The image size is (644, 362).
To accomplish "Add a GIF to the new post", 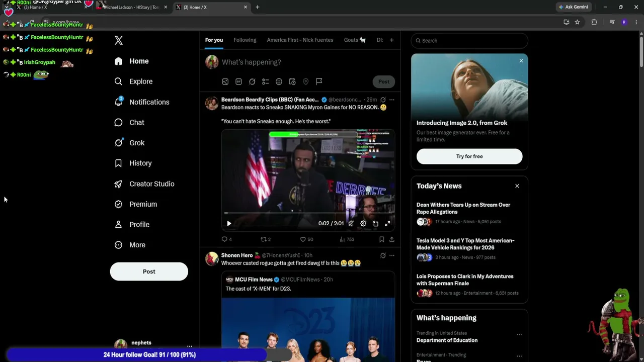I will tap(238, 81).
